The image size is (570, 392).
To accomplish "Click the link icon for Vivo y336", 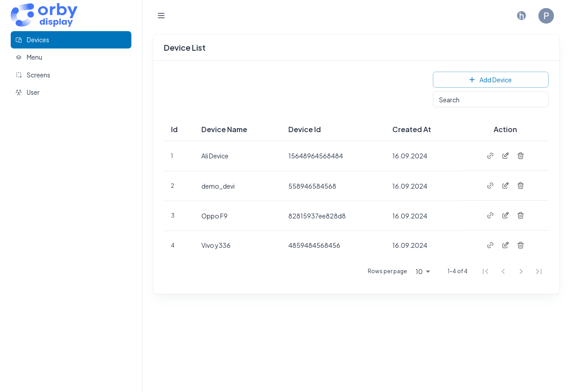I will tap(490, 245).
